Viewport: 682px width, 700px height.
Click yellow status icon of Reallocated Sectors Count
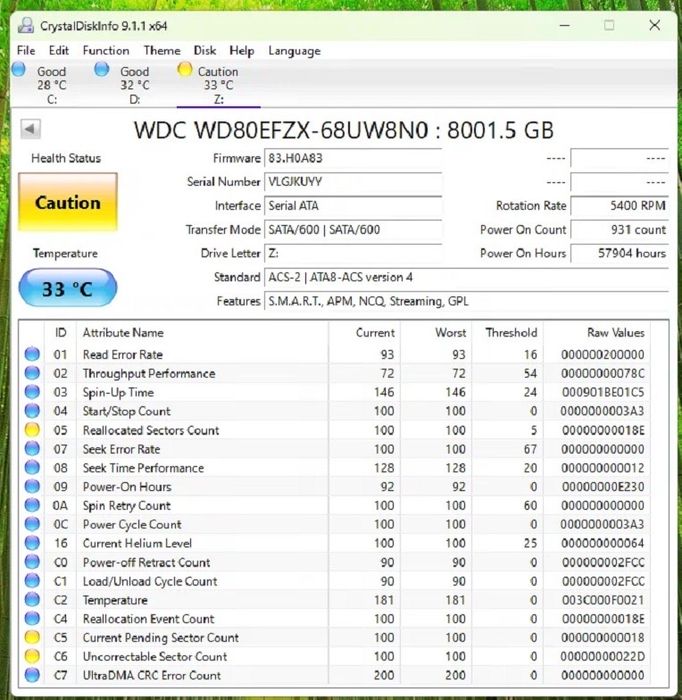(32, 430)
